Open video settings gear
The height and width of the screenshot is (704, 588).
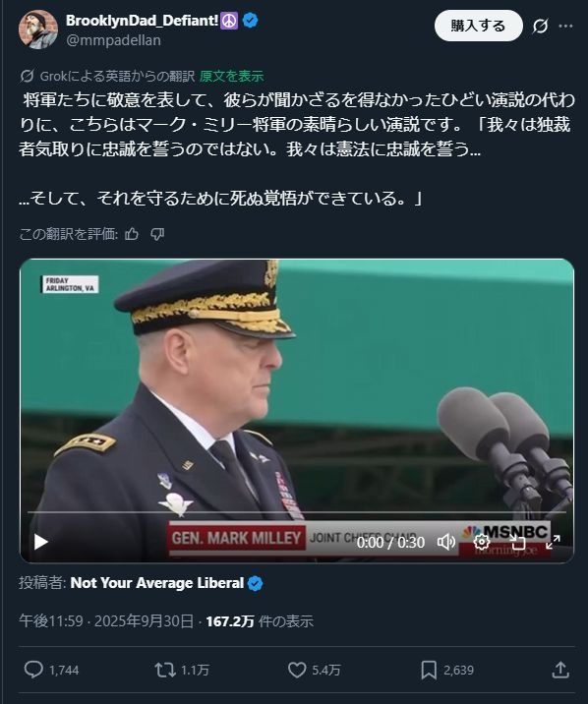coord(481,543)
